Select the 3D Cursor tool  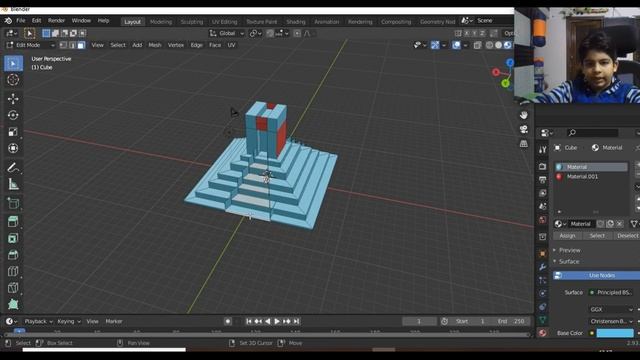coord(13,80)
